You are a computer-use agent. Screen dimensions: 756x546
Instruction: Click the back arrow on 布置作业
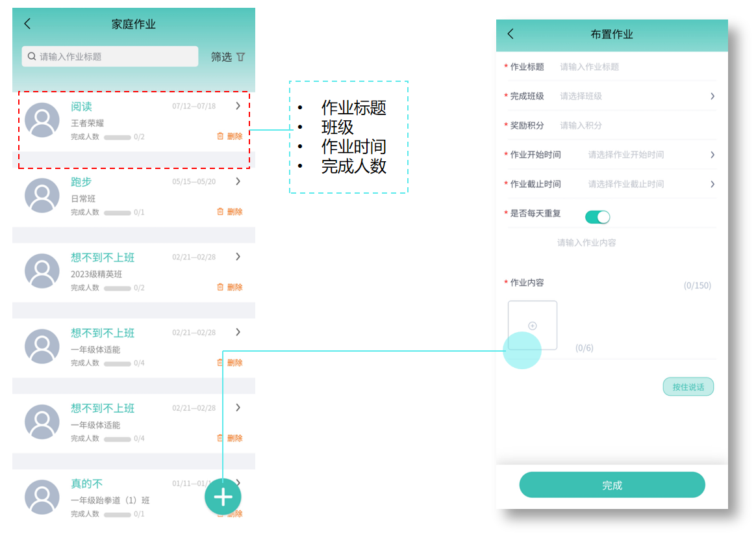pyautogui.click(x=510, y=34)
